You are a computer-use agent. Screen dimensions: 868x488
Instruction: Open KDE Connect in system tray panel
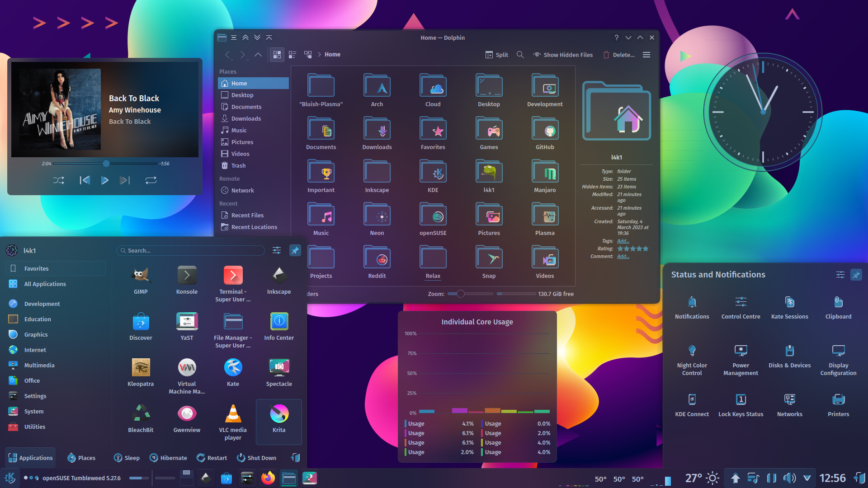[x=692, y=405]
